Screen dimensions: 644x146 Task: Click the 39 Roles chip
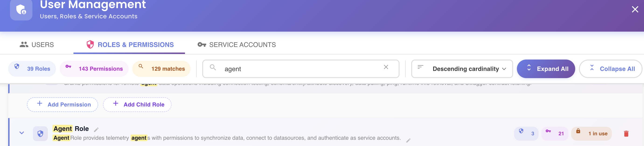[x=32, y=69]
